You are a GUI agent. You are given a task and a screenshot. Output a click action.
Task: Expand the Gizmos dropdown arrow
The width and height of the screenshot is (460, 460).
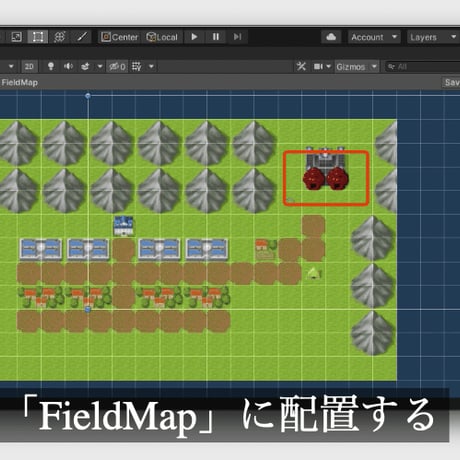[374, 66]
